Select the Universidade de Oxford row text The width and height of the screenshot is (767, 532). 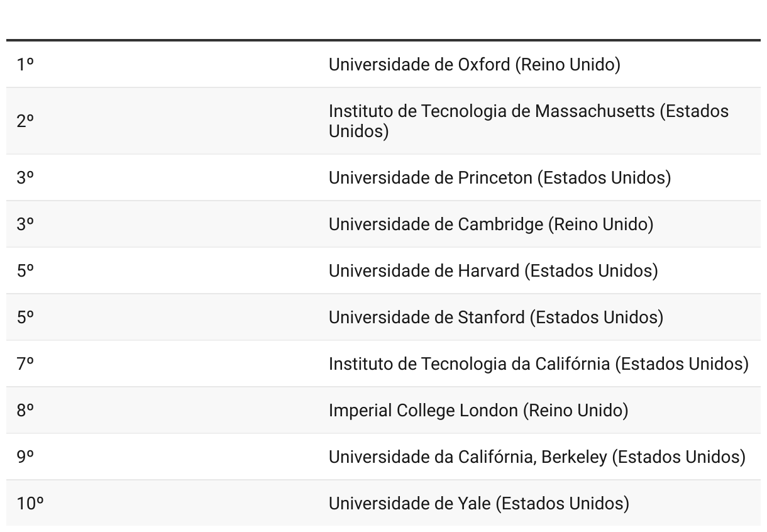(x=474, y=64)
